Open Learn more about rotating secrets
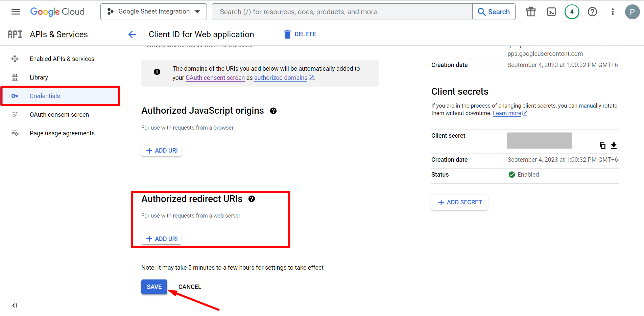644x316 pixels. point(510,113)
